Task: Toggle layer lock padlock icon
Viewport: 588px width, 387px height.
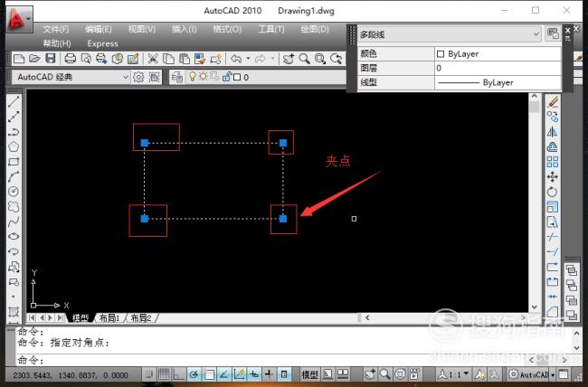Action: click(x=226, y=77)
